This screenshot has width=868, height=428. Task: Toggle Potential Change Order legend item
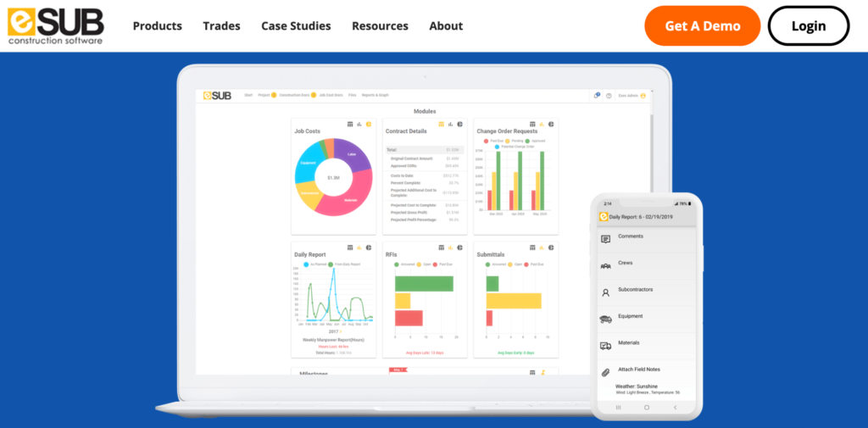coord(514,147)
